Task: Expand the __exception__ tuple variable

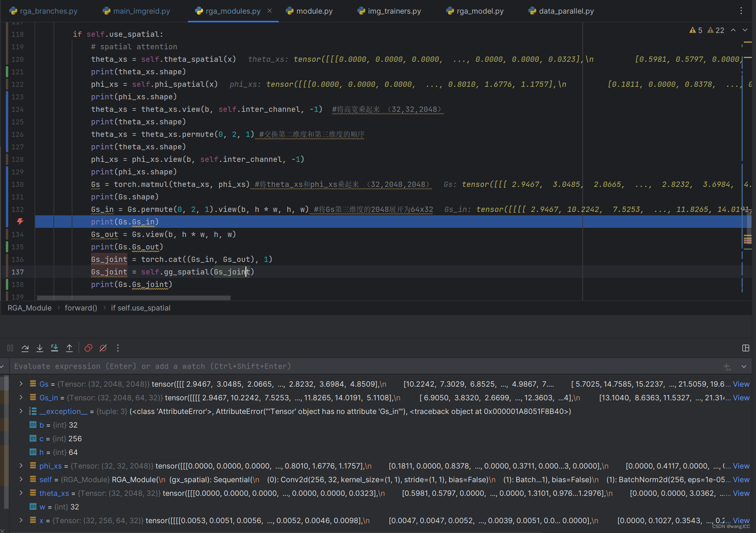Action: pyautogui.click(x=21, y=411)
